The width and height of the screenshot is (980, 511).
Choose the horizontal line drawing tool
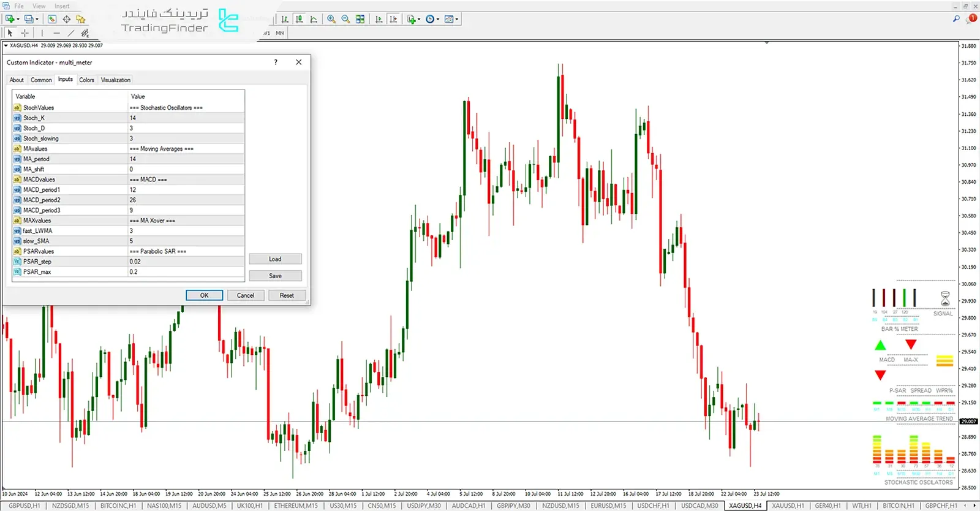point(56,33)
